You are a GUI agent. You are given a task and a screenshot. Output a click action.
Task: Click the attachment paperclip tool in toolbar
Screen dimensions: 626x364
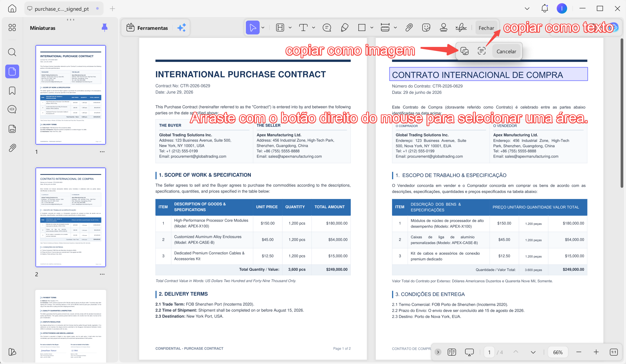pos(409,28)
